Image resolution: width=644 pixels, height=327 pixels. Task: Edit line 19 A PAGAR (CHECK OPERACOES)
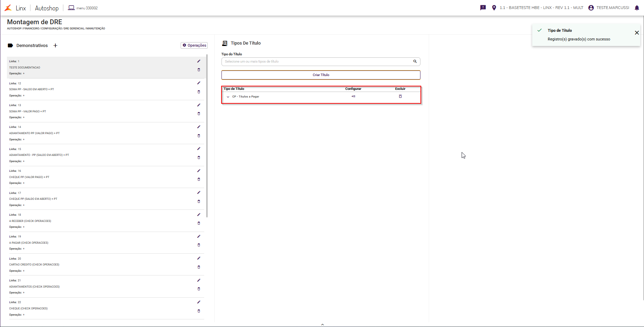pos(199,236)
